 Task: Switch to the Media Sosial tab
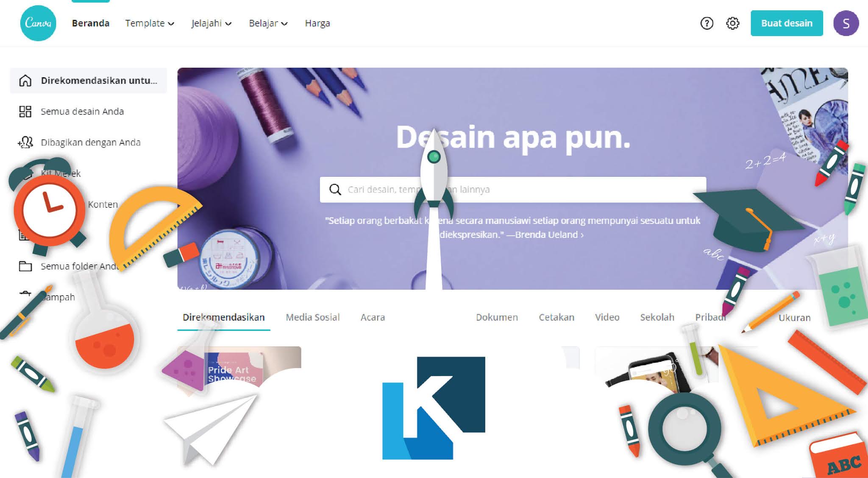313,317
